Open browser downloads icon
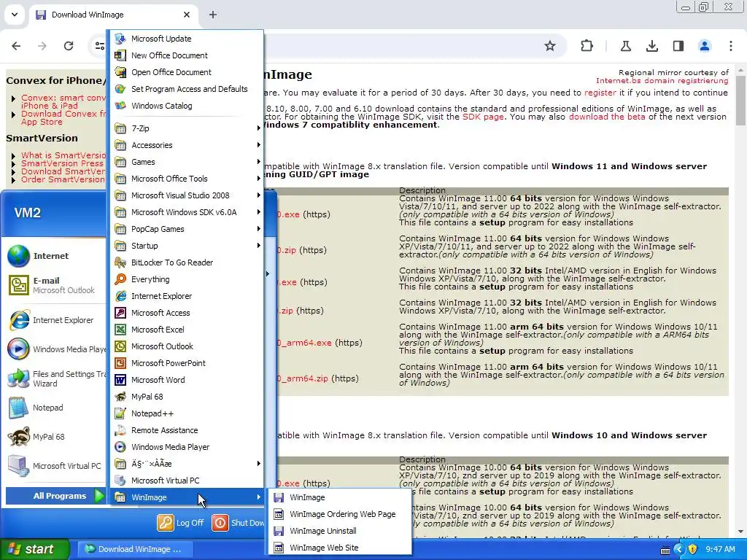 tap(652, 46)
